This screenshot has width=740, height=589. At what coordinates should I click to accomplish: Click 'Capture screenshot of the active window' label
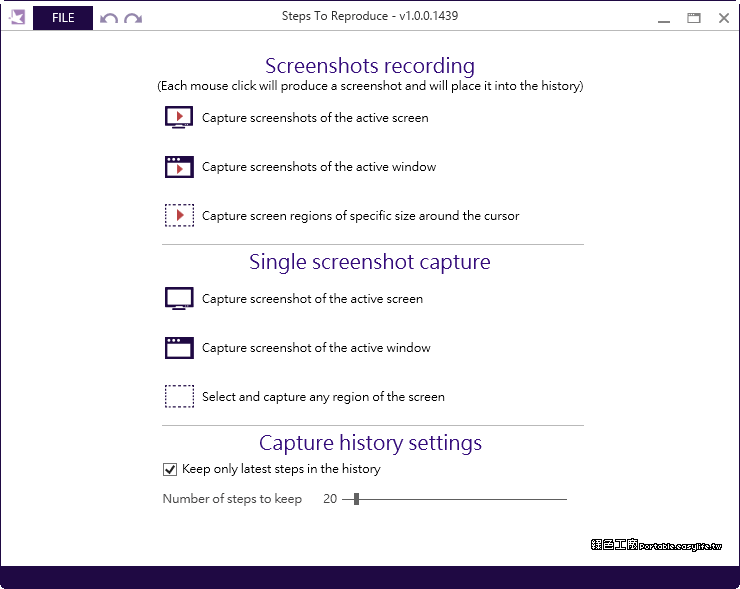316,348
